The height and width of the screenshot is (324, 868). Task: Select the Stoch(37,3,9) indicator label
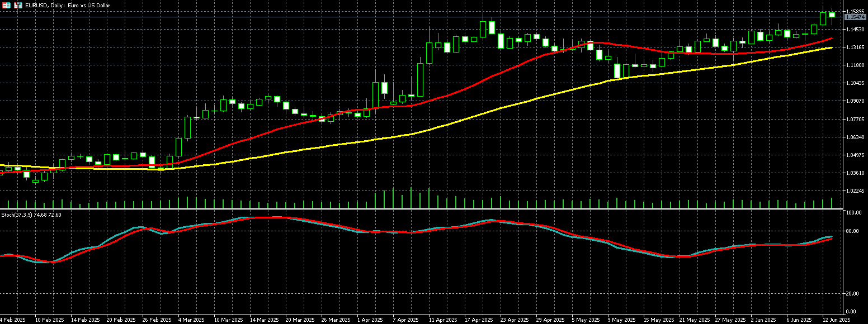31,215
